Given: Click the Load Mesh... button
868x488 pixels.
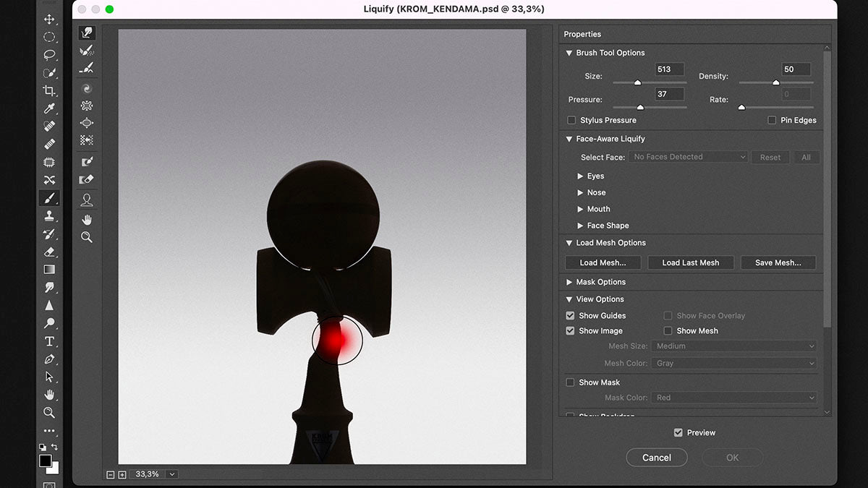Looking at the screenshot, I should click(x=603, y=263).
